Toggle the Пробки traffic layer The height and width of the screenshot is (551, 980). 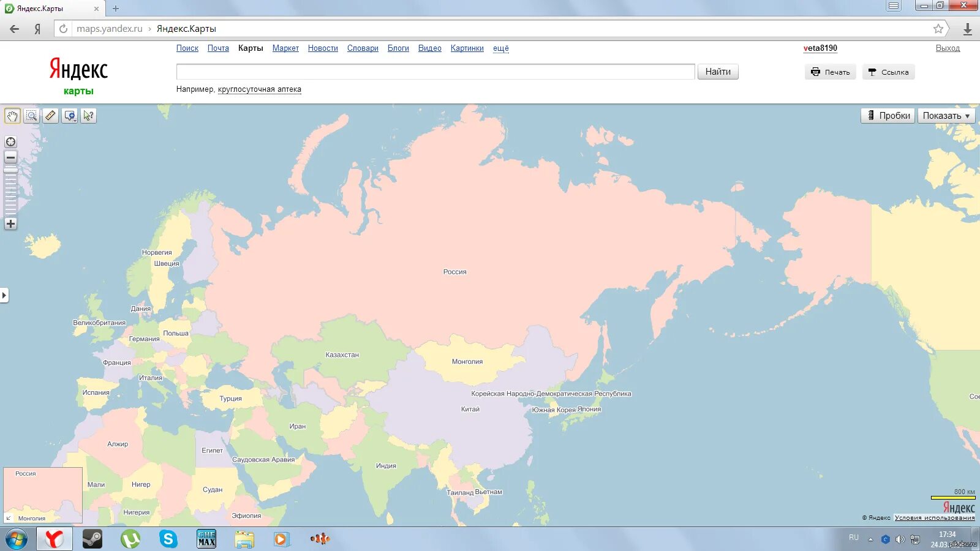click(888, 116)
